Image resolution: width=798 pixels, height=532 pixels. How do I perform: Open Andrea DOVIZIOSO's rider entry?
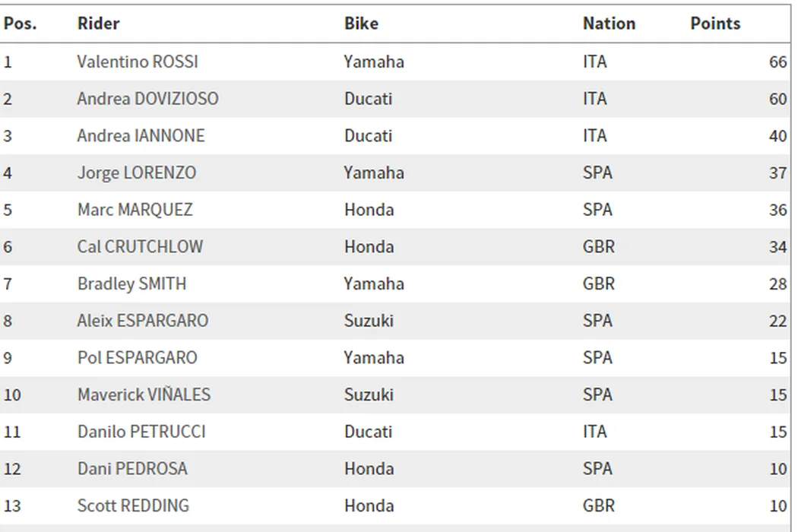pos(147,99)
